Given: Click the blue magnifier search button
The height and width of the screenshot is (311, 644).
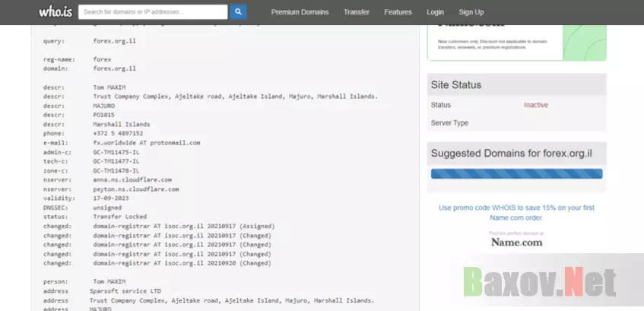Looking at the screenshot, I should [x=238, y=12].
